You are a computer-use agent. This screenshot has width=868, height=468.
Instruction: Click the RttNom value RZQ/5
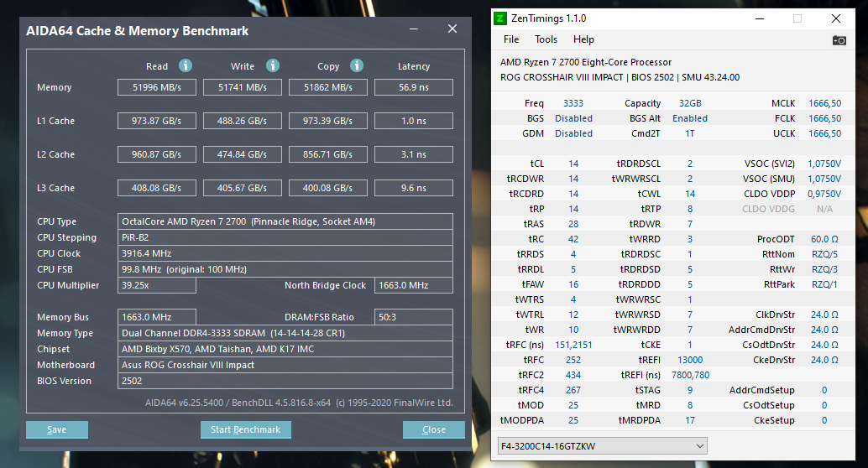[x=824, y=254]
